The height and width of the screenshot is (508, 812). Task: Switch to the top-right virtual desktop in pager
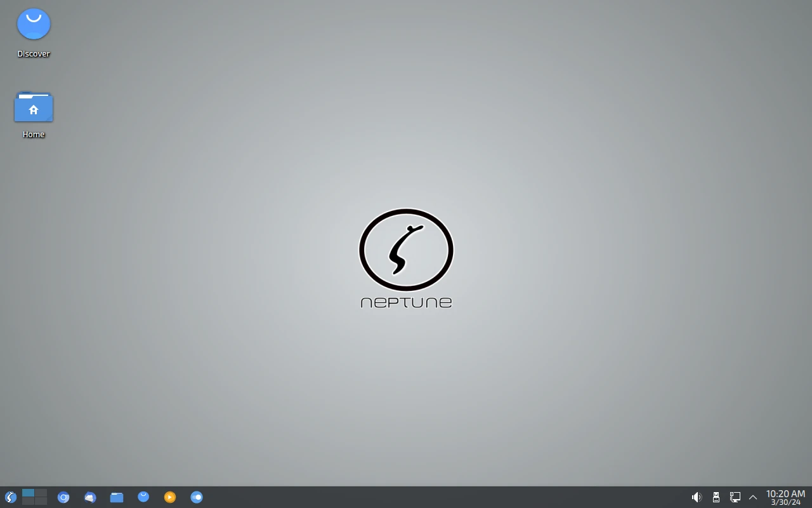(41, 493)
